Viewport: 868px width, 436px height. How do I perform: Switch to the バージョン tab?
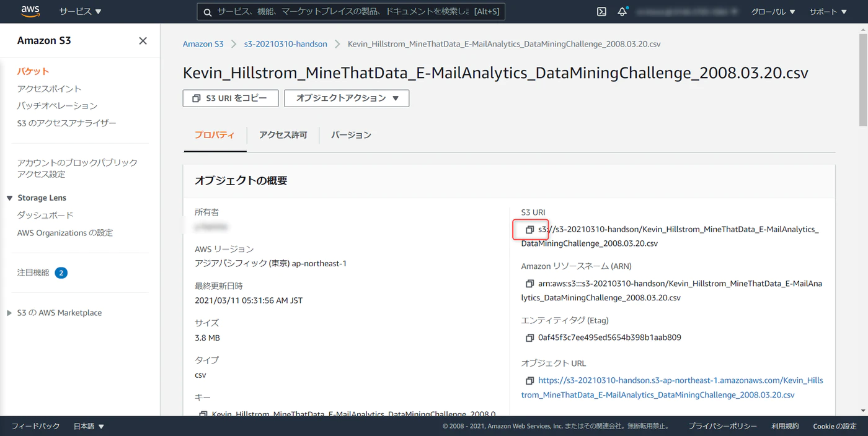pyautogui.click(x=351, y=135)
